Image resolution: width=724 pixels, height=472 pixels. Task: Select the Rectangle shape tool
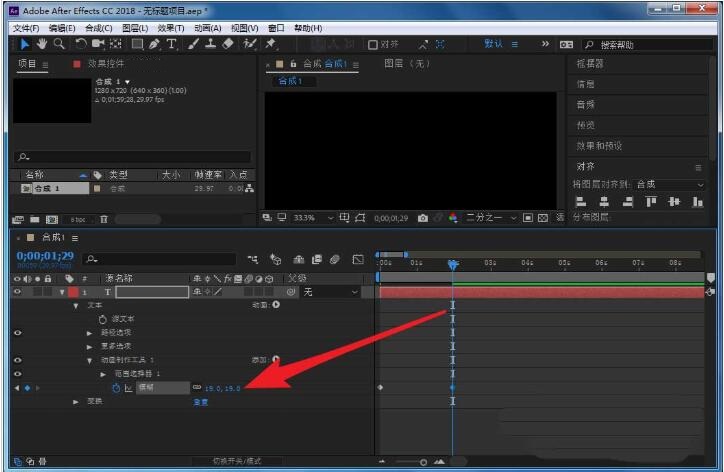pyautogui.click(x=137, y=44)
